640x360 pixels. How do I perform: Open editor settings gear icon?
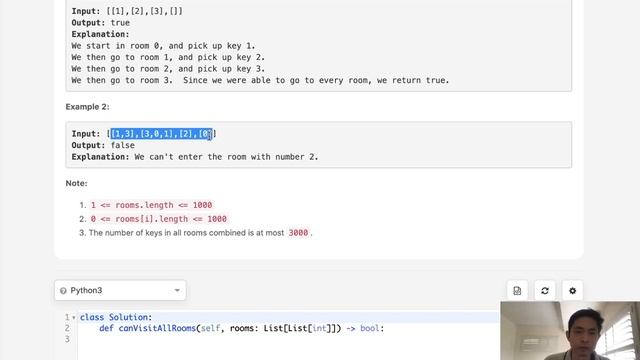(x=572, y=291)
